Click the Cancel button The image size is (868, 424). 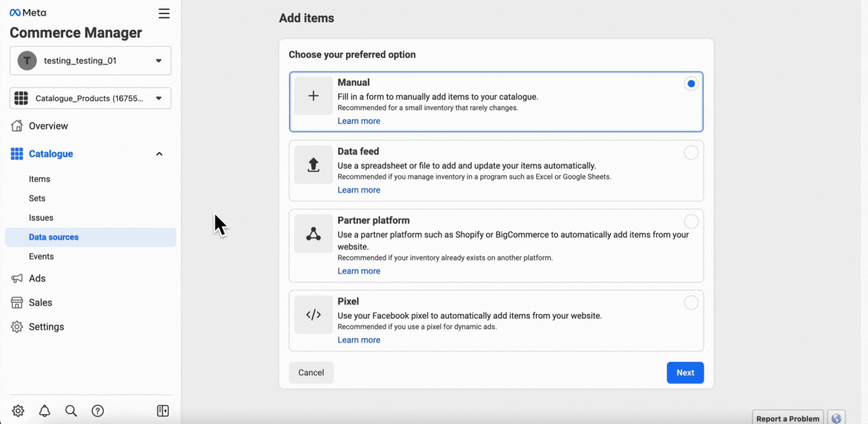click(x=311, y=373)
